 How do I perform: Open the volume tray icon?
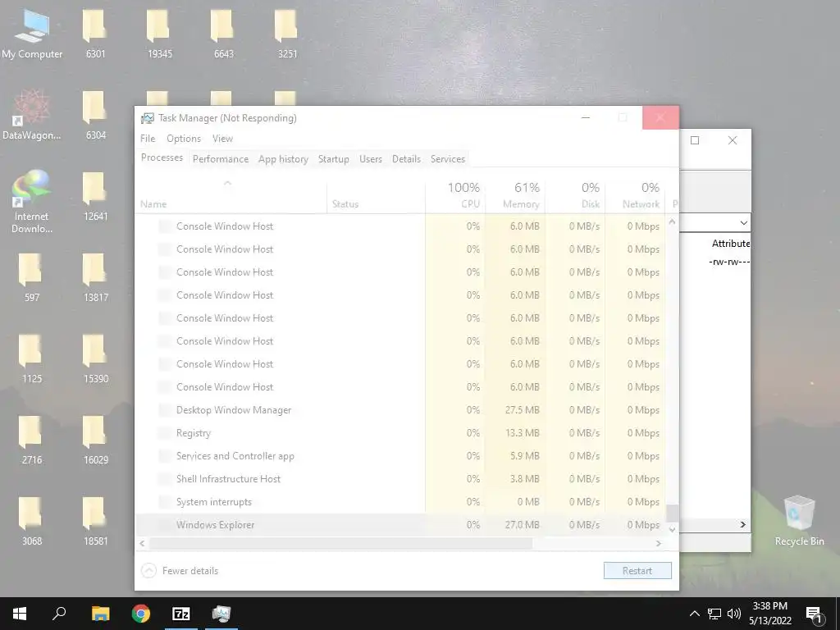point(734,614)
